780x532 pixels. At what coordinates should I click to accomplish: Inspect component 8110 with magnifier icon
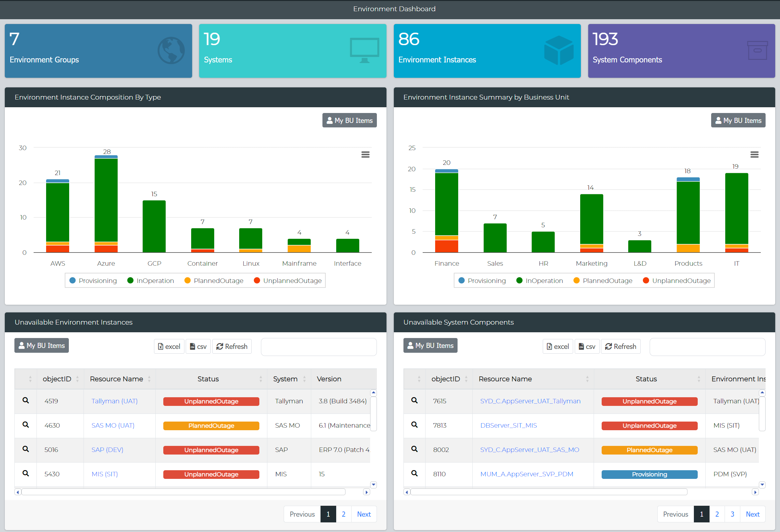pos(415,473)
